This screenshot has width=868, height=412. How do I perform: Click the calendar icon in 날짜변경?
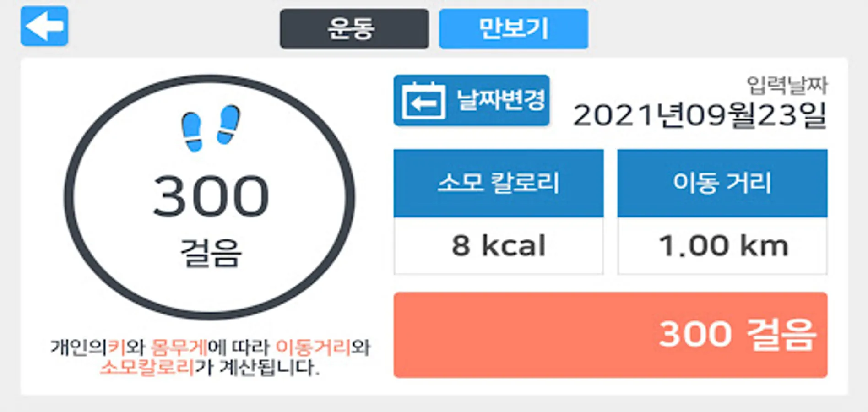423,101
